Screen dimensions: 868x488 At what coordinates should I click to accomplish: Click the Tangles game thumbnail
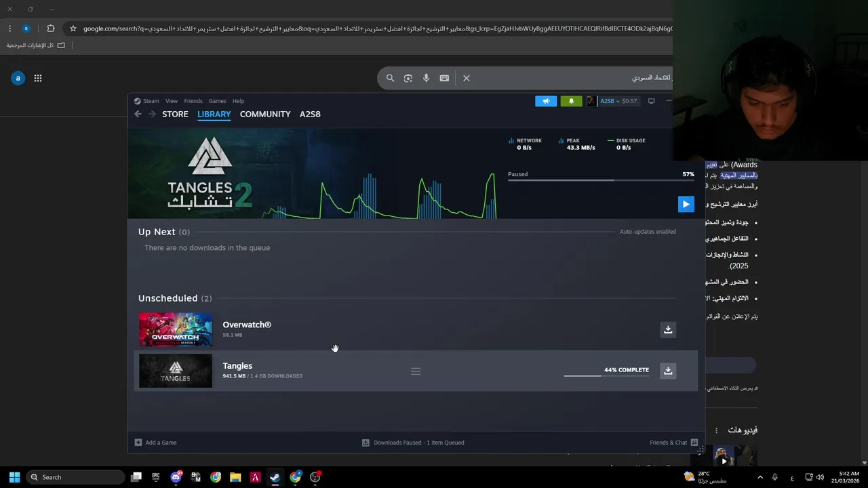(176, 371)
